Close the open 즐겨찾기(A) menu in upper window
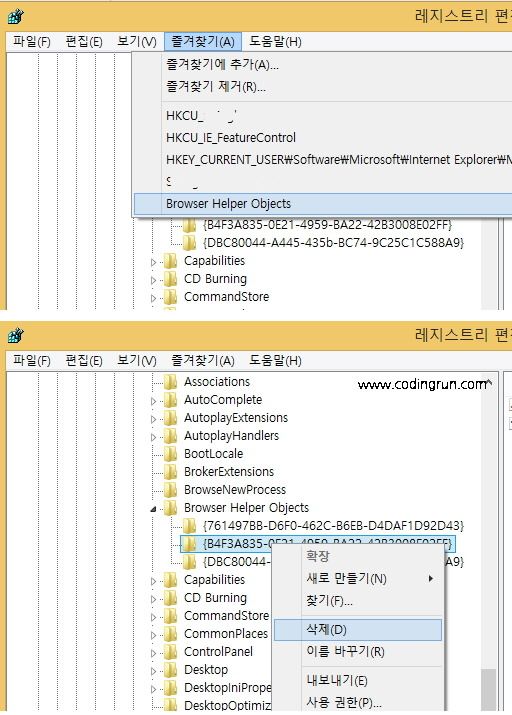 tap(203, 42)
